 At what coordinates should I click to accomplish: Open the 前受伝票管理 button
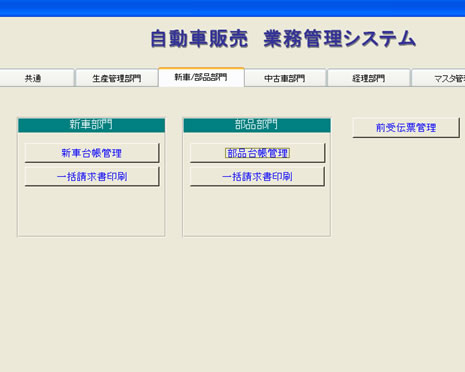pyautogui.click(x=406, y=127)
